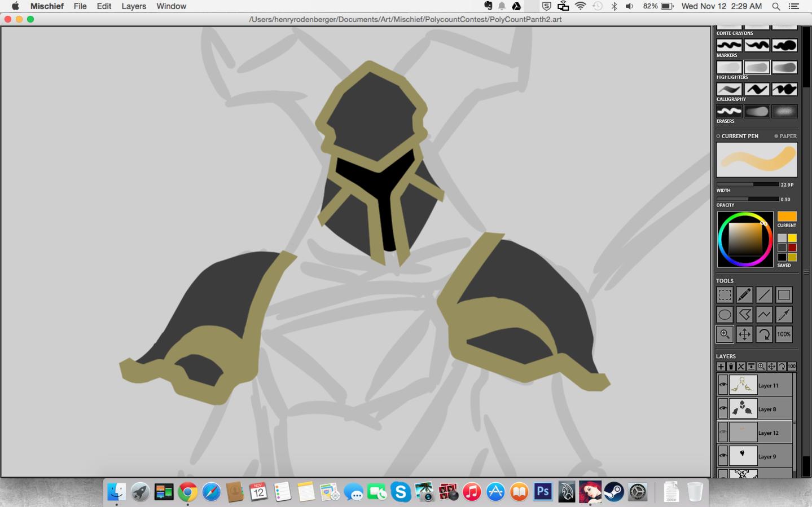Open the Layers menu
This screenshot has height=507, width=812.
[134, 6]
